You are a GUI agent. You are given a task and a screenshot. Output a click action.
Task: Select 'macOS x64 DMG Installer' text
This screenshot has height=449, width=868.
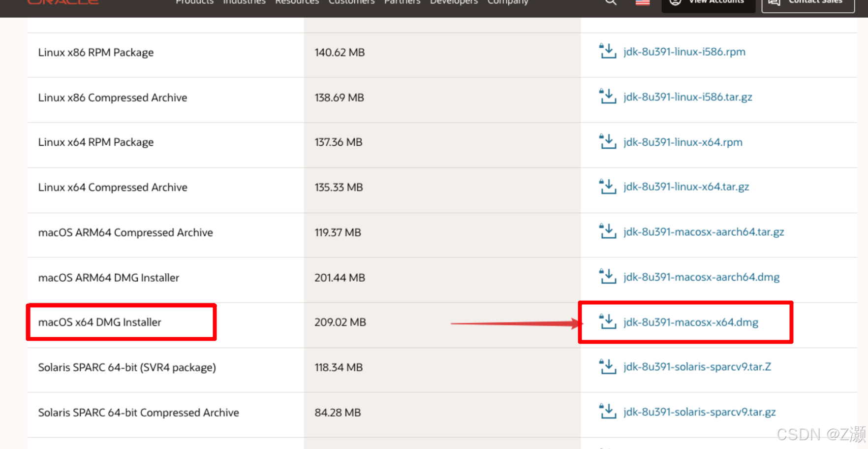click(100, 322)
